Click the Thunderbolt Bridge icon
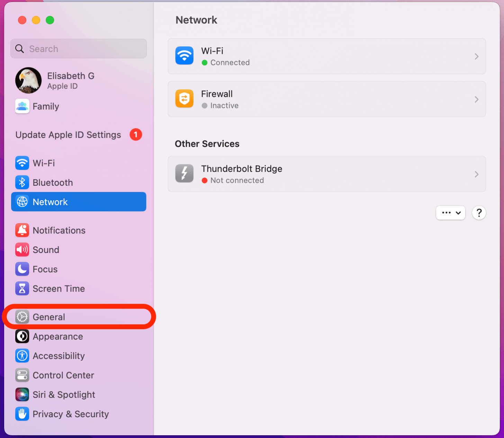 [184, 173]
